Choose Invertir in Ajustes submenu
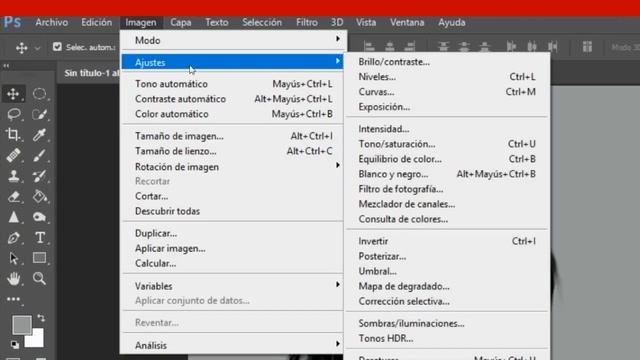 pyautogui.click(x=447, y=241)
